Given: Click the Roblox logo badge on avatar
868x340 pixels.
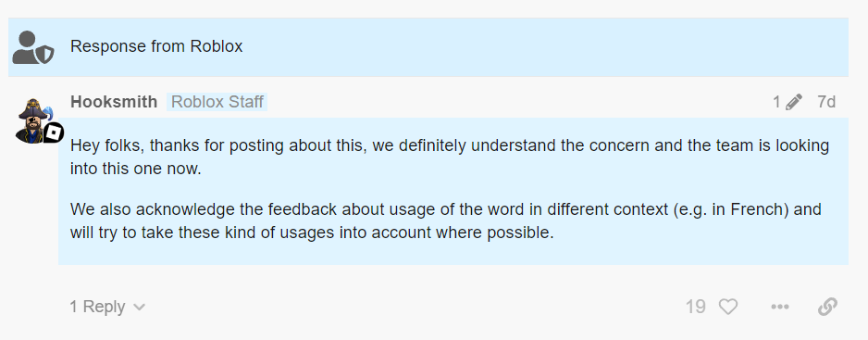Looking at the screenshot, I should click(x=54, y=133).
